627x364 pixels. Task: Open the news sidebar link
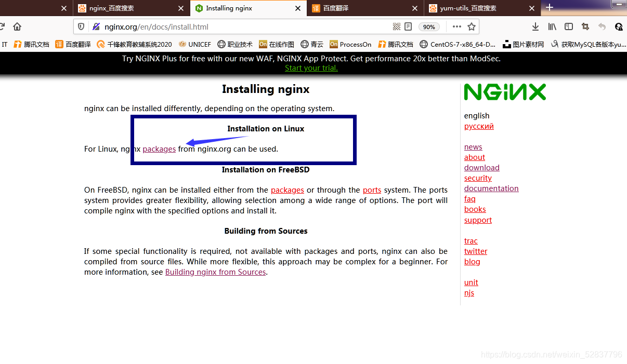pyautogui.click(x=473, y=147)
